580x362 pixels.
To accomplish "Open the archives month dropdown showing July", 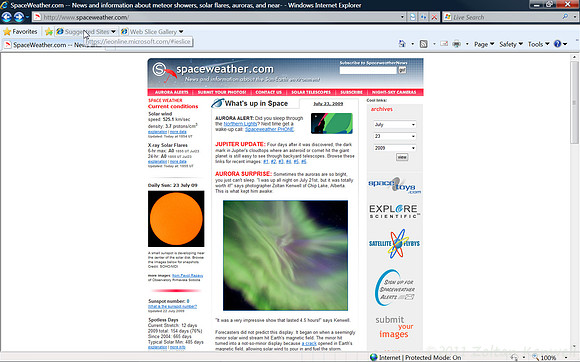I will [394, 125].
